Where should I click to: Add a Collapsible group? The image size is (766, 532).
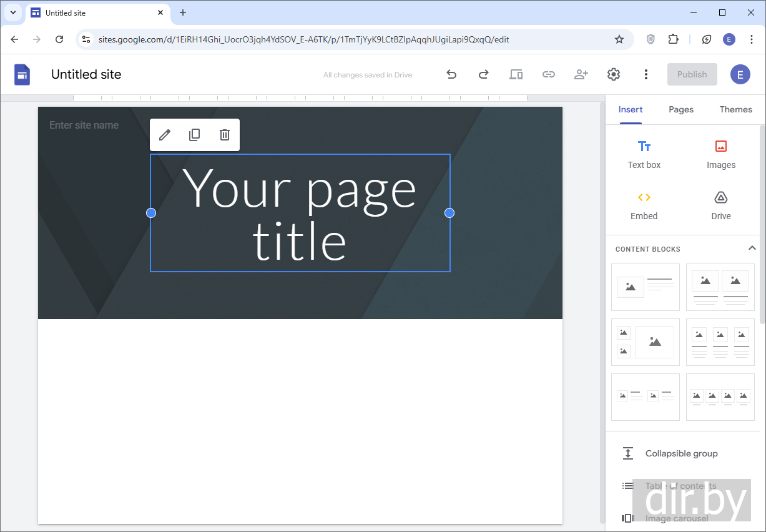[680, 453]
